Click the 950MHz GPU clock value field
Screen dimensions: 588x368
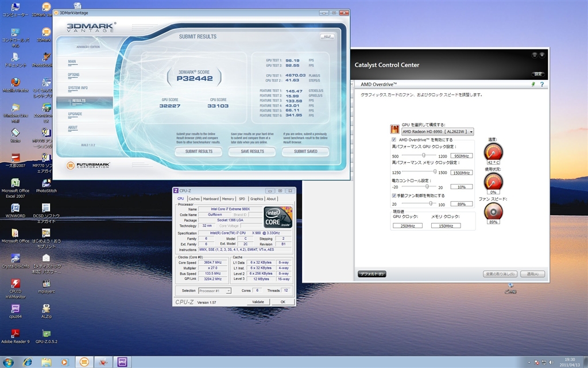(x=461, y=156)
